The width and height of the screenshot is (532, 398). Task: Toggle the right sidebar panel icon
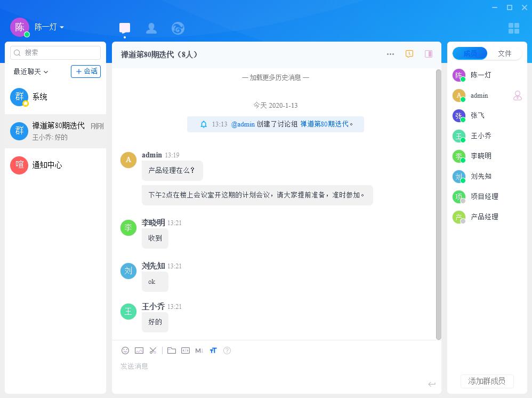pyautogui.click(x=429, y=54)
